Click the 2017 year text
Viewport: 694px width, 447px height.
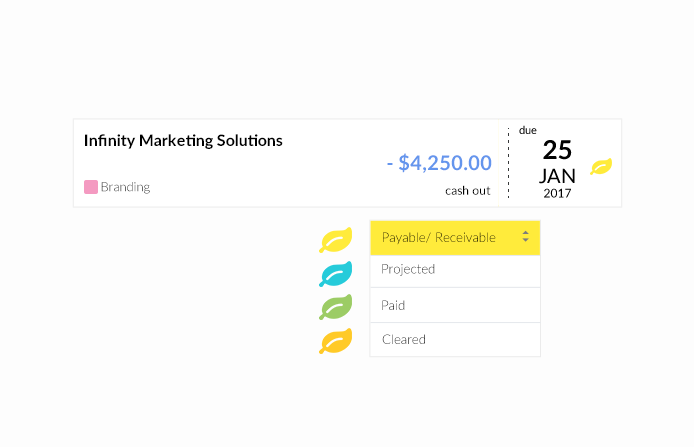(557, 193)
